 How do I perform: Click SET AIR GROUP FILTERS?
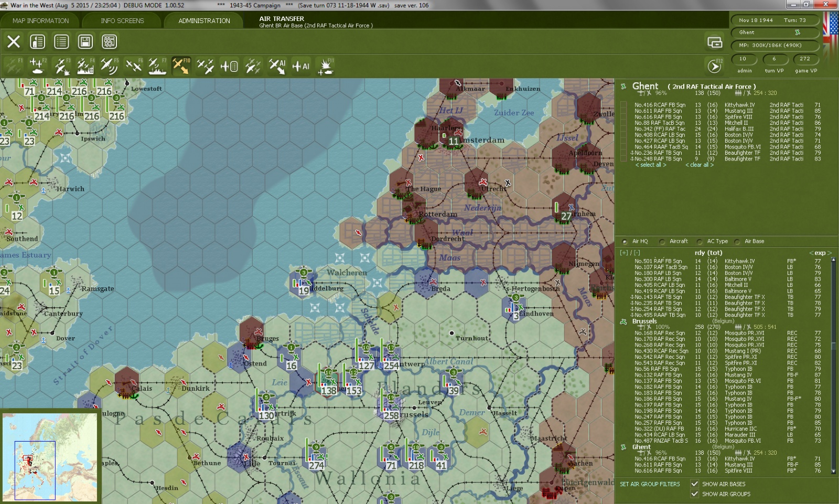650,484
